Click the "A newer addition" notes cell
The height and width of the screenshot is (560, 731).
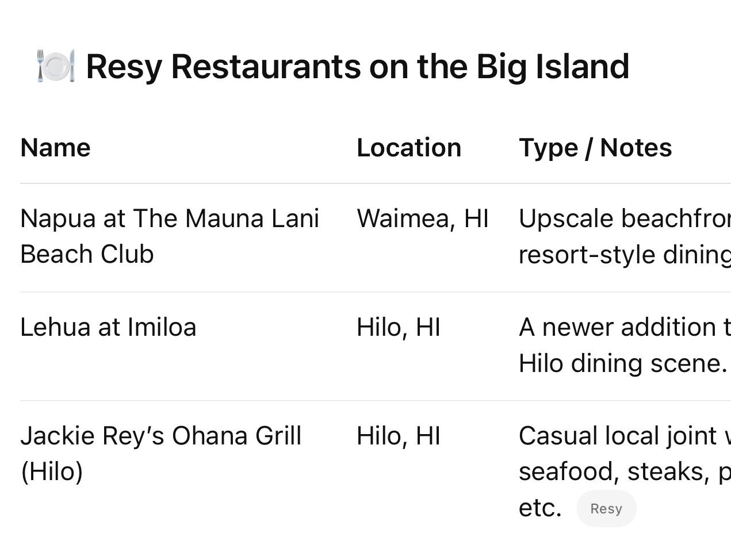[x=624, y=328]
